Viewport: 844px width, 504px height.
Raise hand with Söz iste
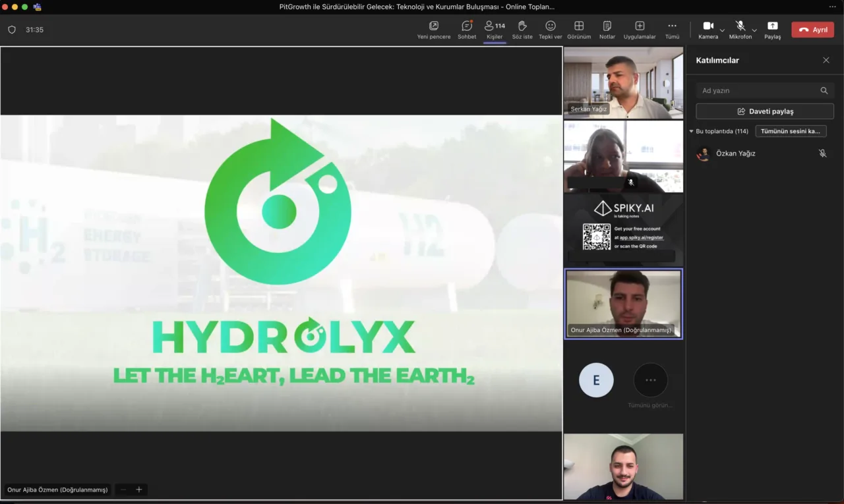[x=522, y=30]
